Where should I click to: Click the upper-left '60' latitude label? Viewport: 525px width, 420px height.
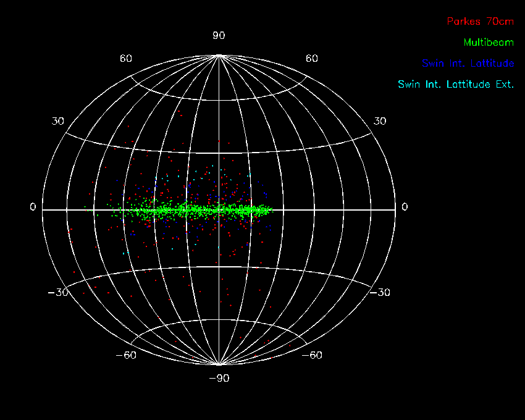click(126, 59)
